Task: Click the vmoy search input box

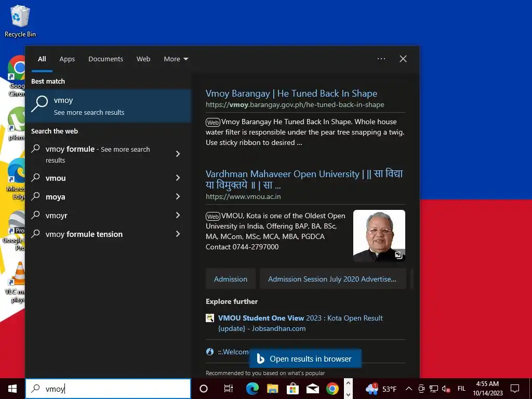Action: (108, 389)
